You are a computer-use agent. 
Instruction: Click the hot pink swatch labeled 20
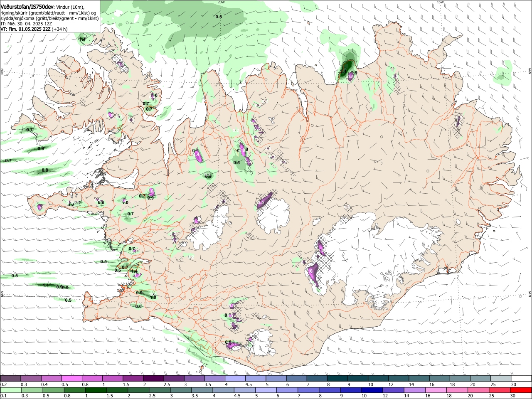pos(479,390)
